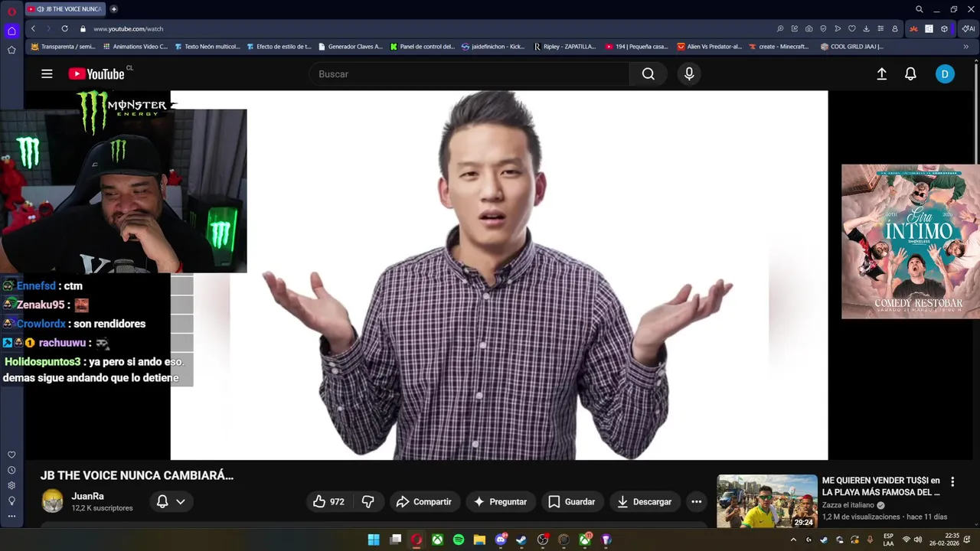Click the Preguntar ask button
Screen dimensions: 980x551
click(x=500, y=502)
